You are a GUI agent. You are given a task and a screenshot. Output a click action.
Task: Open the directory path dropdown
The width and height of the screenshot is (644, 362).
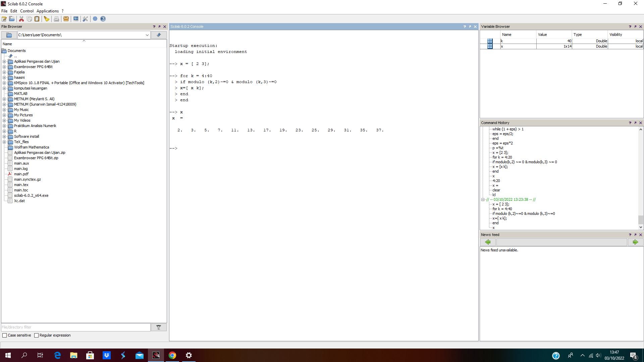(x=147, y=35)
